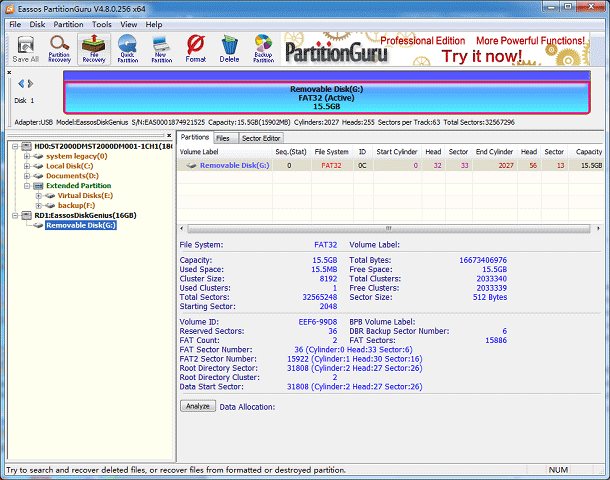The width and height of the screenshot is (610, 480).
Task: Click the partition table's horizontal scrollbar
Action: tap(388, 228)
